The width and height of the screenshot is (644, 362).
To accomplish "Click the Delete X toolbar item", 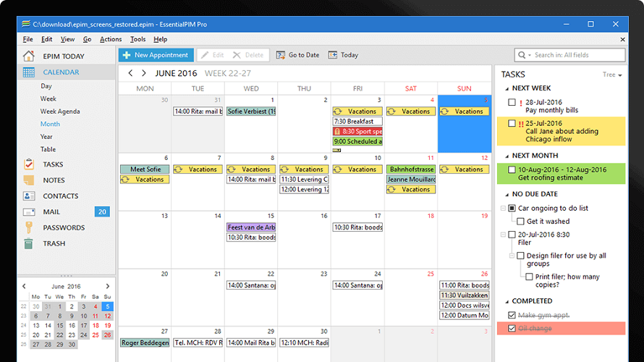I will coord(247,54).
